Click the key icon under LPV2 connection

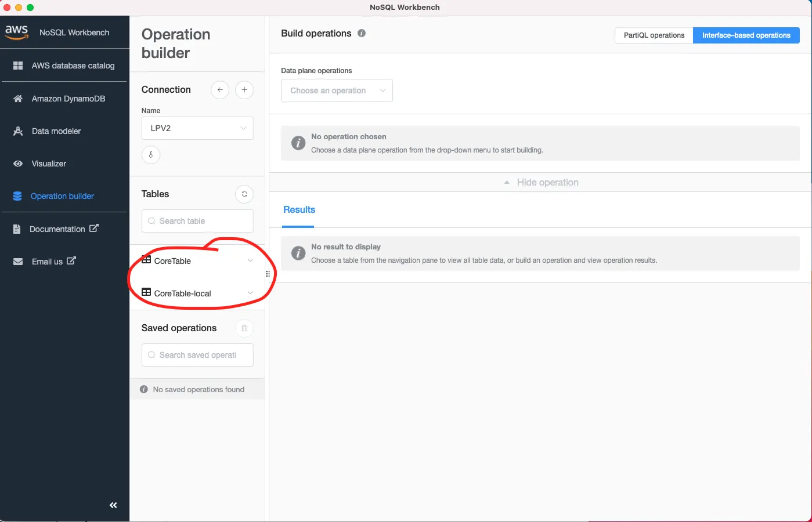(151, 155)
